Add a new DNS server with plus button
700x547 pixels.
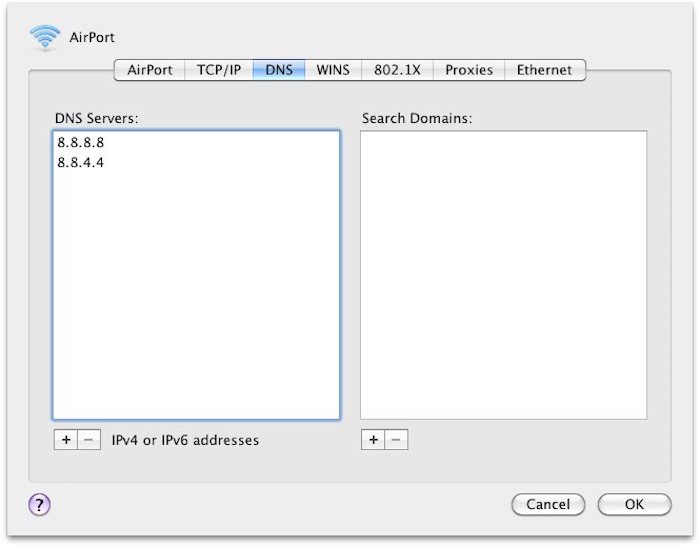[65, 440]
